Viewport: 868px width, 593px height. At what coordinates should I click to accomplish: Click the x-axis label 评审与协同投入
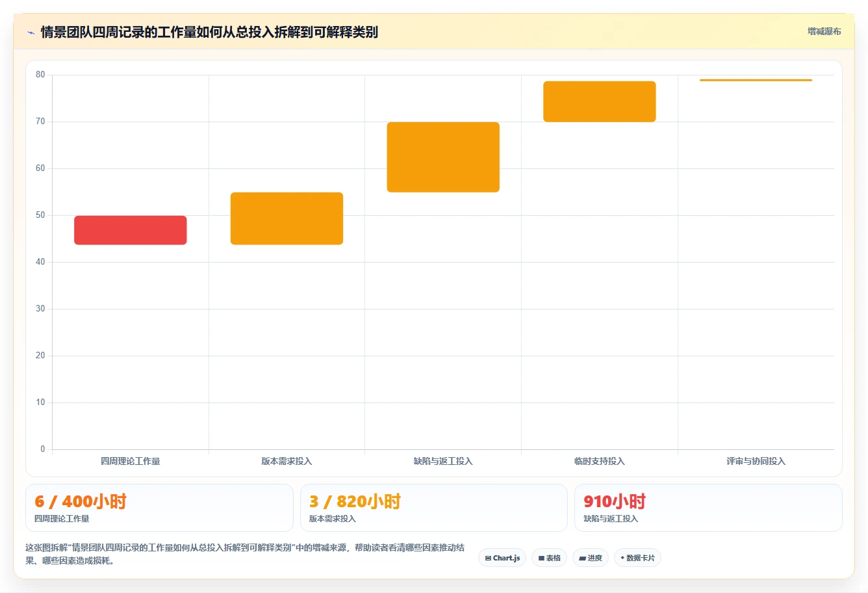tap(756, 461)
